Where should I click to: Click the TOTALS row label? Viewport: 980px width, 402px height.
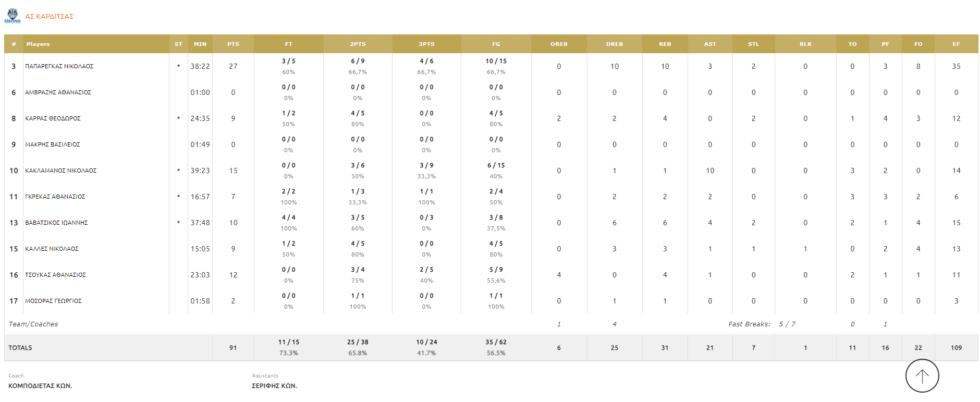tap(20, 348)
